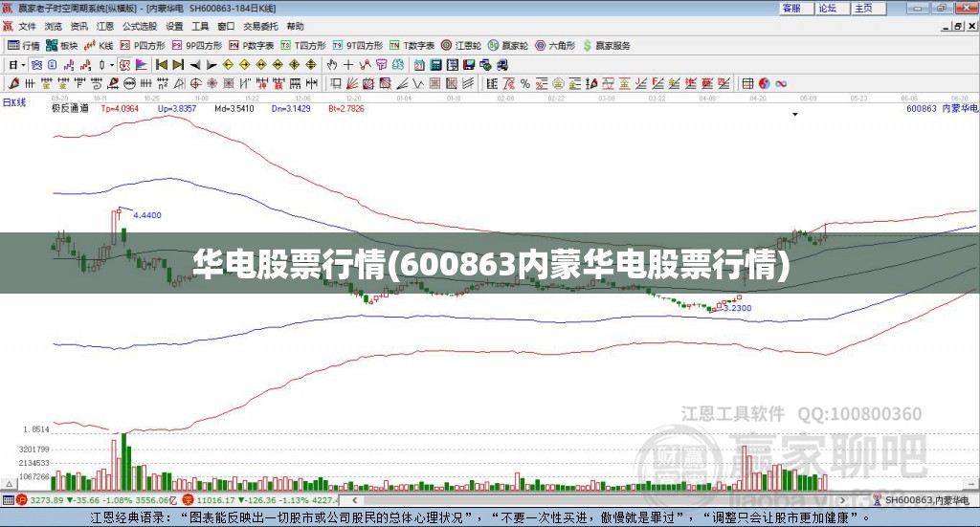Image resolution: width=980 pixels, height=527 pixels.
Task: Open the 六角形 hexagon tool
Action: click(x=555, y=46)
